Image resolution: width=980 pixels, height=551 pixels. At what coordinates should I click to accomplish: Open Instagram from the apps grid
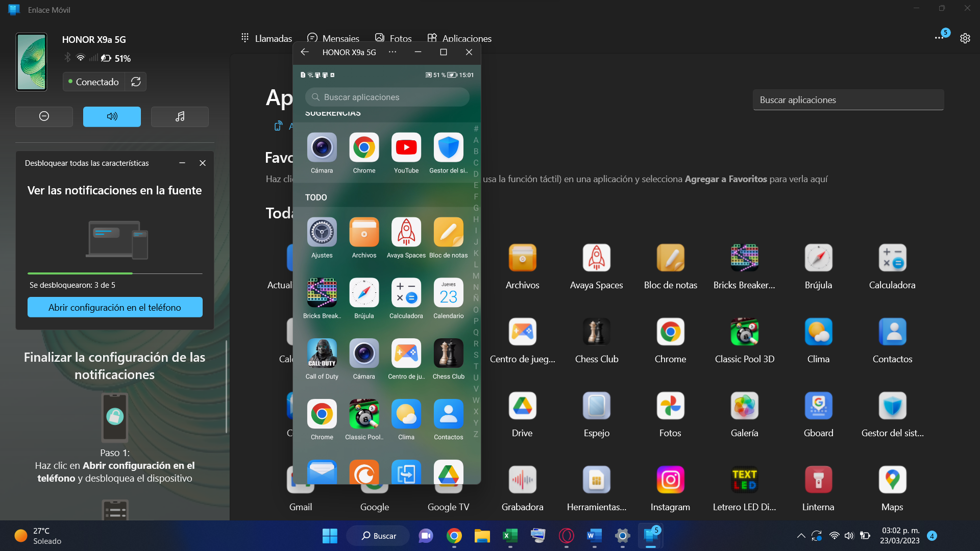pyautogui.click(x=670, y=480)
